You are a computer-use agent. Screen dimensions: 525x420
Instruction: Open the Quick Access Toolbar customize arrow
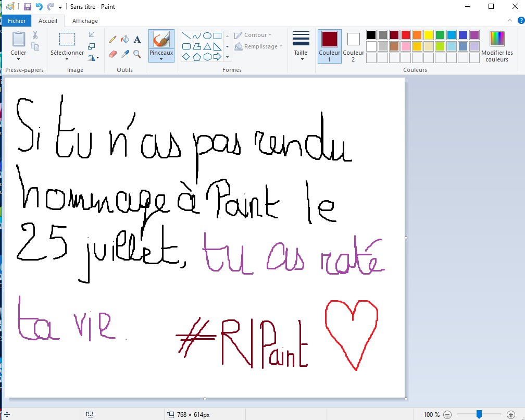point(60,7)
